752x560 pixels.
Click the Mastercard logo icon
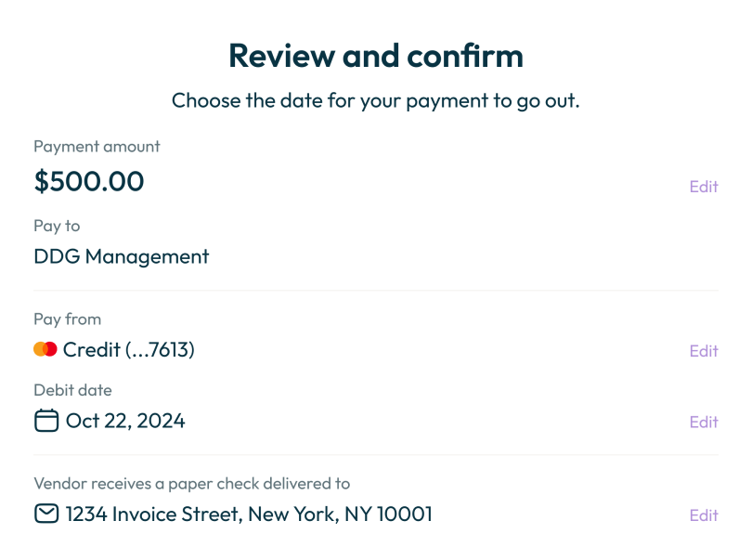[45, 349]
